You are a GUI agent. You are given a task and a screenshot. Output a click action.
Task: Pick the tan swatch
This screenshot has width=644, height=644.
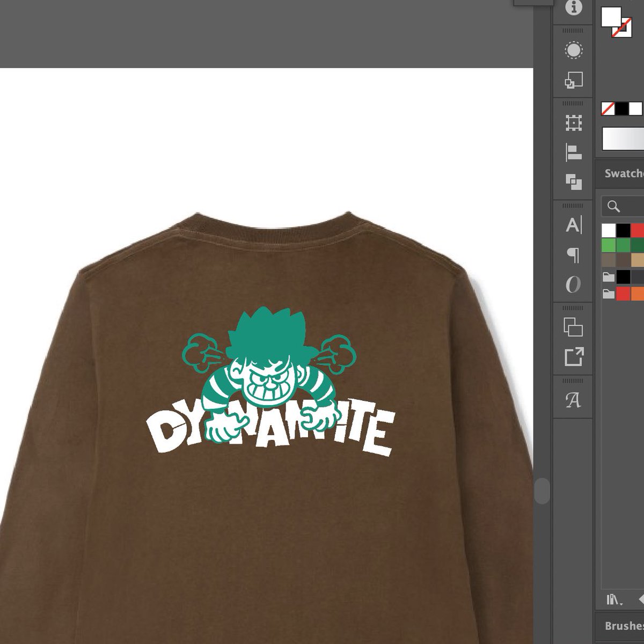(637, 260)
